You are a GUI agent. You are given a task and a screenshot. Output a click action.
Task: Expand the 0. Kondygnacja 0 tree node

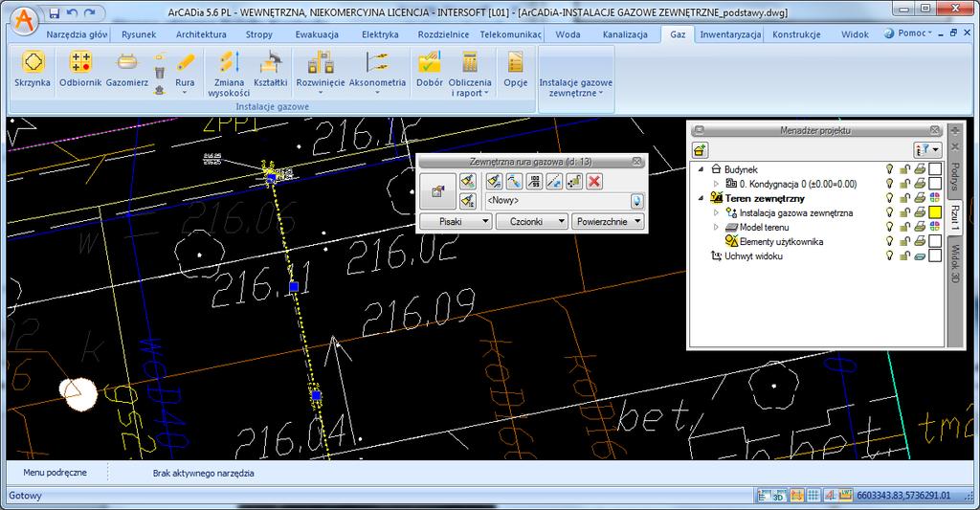[x=716, y=184]
